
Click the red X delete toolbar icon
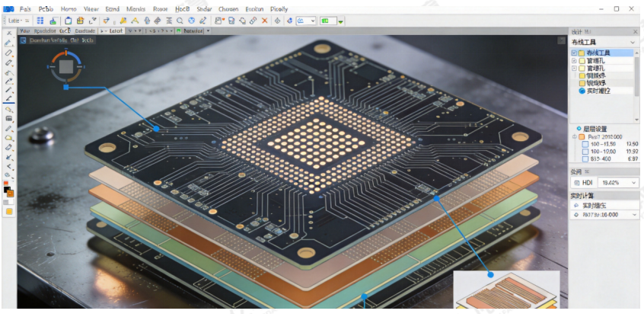[x=264, y=21]
